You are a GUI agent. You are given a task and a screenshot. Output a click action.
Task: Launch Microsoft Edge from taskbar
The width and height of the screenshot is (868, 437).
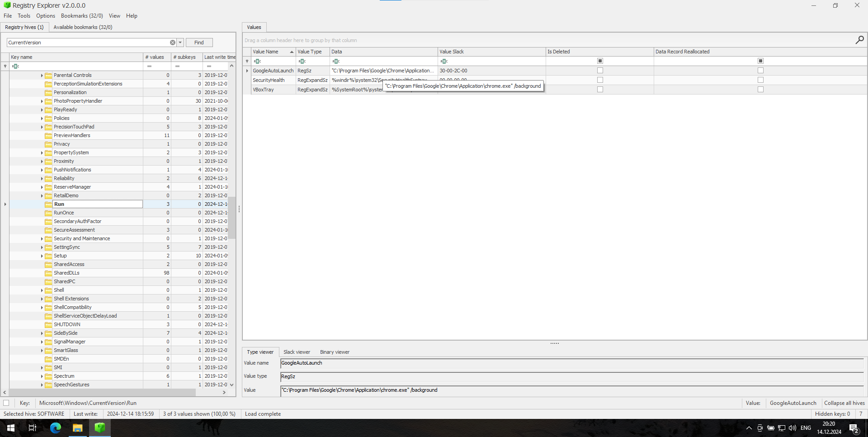click(x=56, y=428)
